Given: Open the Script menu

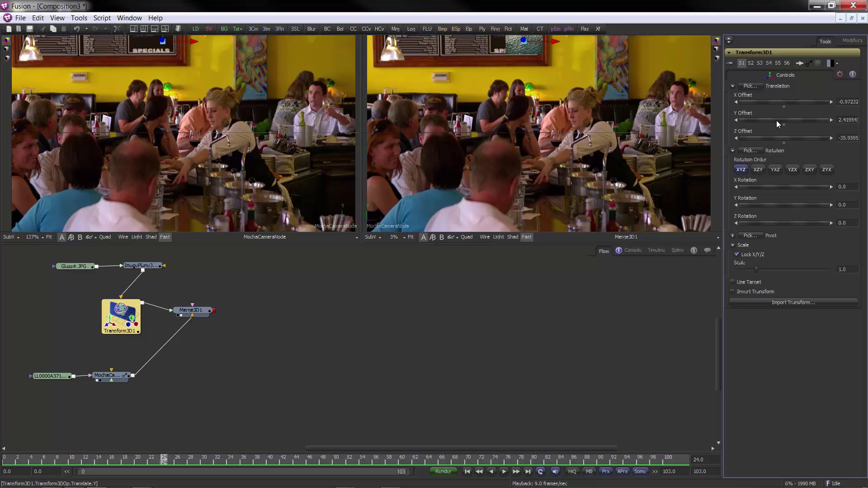Looking at the screenshot, I should (102, 18).
